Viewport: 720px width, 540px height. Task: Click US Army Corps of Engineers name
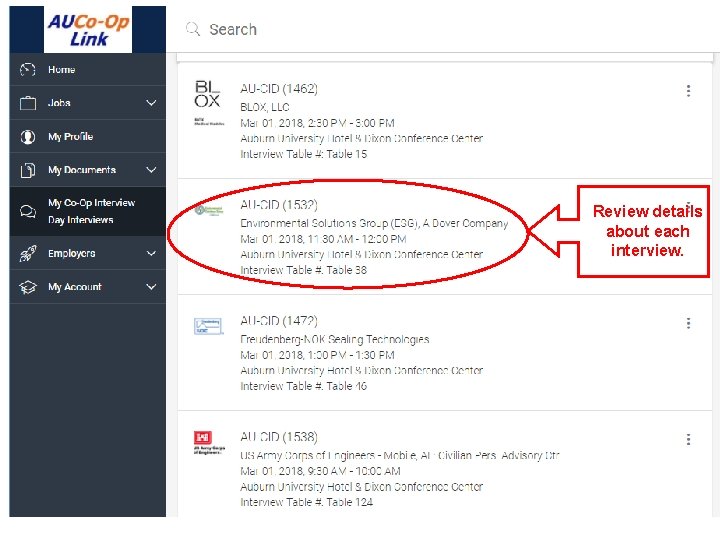399,456
